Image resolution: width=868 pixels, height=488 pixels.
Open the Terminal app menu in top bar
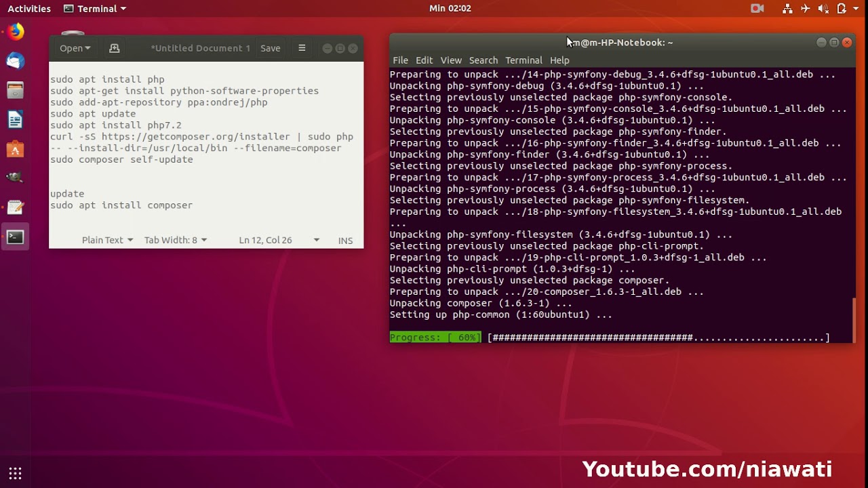pos(94,9)
